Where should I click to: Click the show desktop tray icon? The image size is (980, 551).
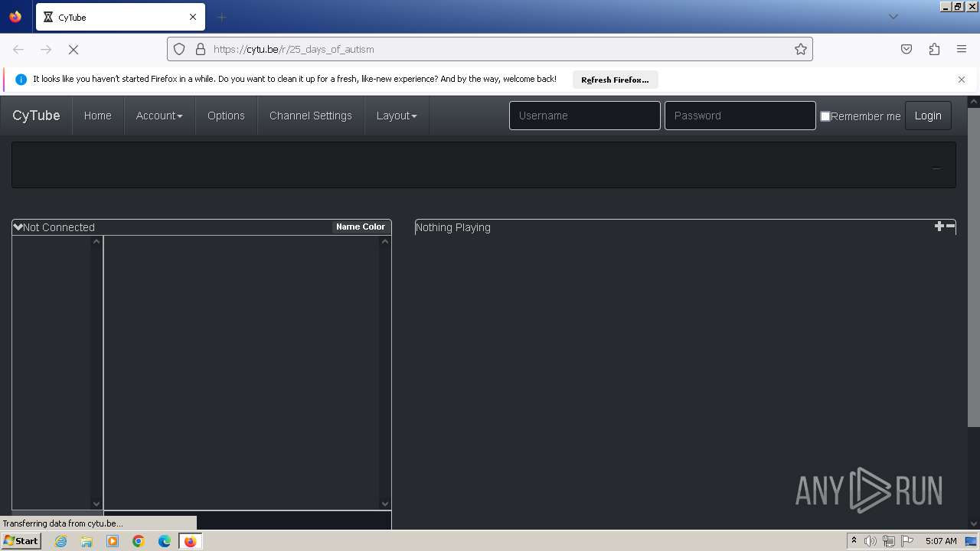pyautogui.click(x=971, y=541)
